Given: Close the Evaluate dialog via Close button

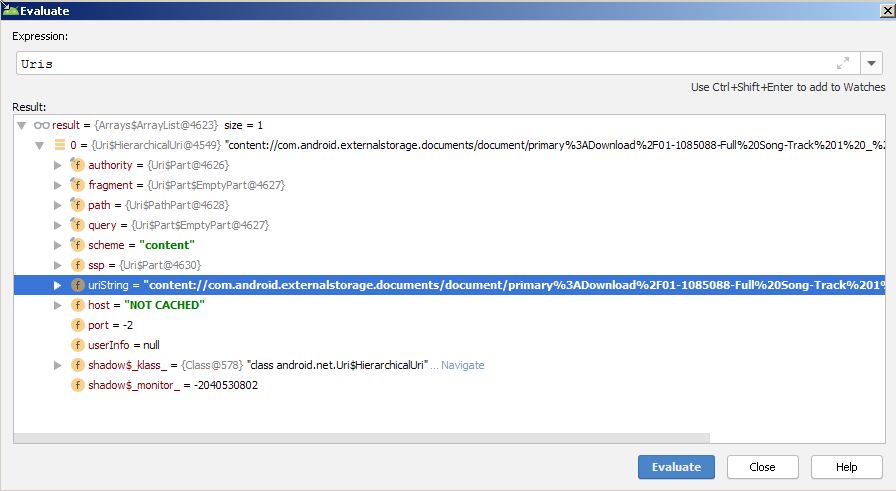Looking at the screenshot, I should [762, 467].
